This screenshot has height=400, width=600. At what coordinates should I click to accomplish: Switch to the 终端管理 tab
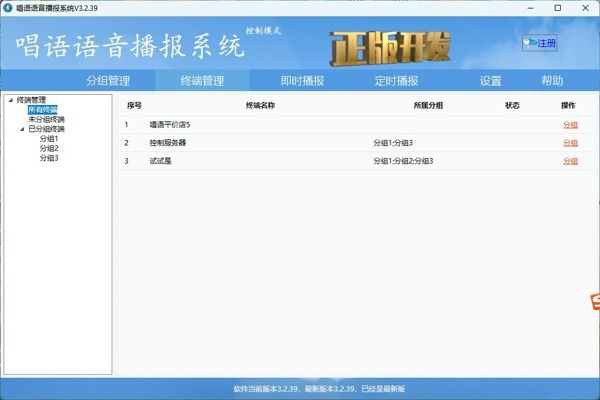[x=202, y=81]
